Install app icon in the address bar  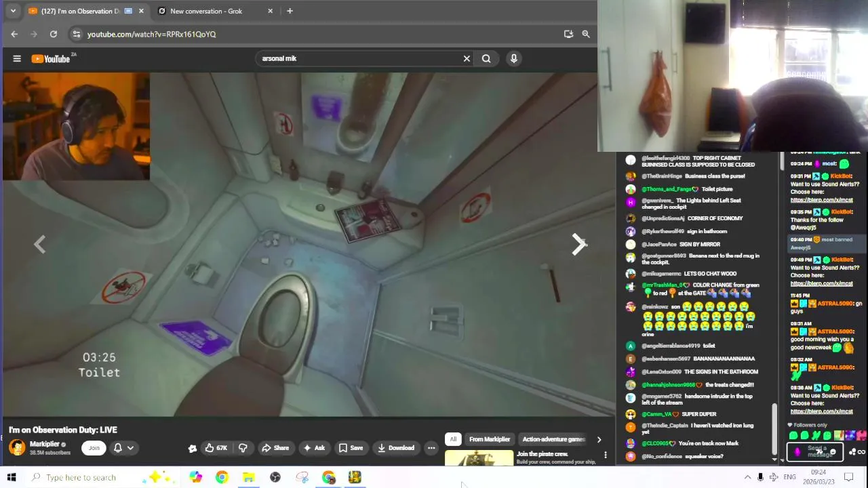tap(568, 34)
